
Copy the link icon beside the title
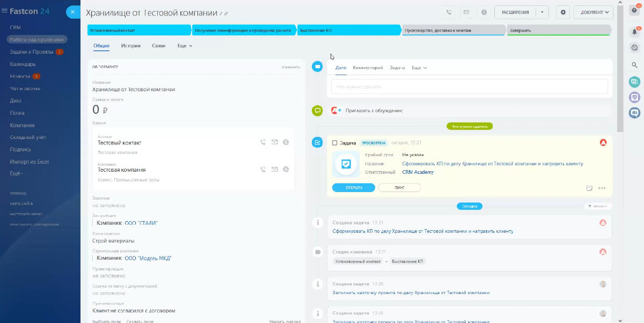(x=226, y=13)
